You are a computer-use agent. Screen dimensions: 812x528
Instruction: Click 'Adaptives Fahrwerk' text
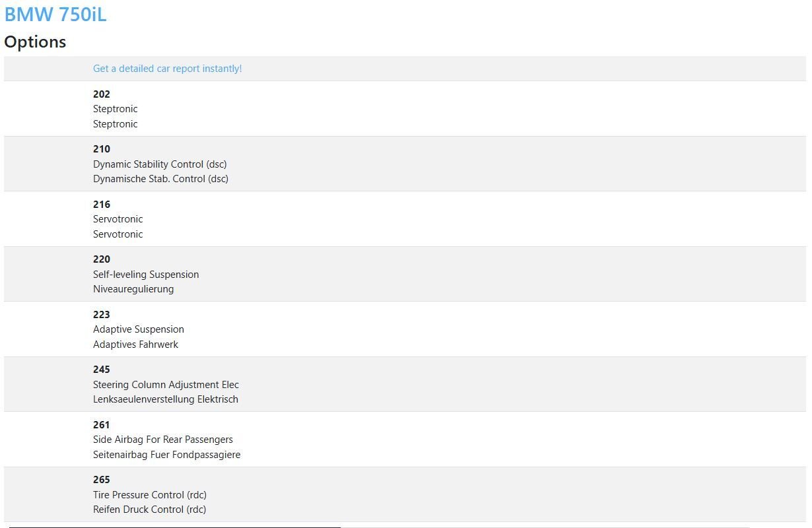tap(136, 345)
